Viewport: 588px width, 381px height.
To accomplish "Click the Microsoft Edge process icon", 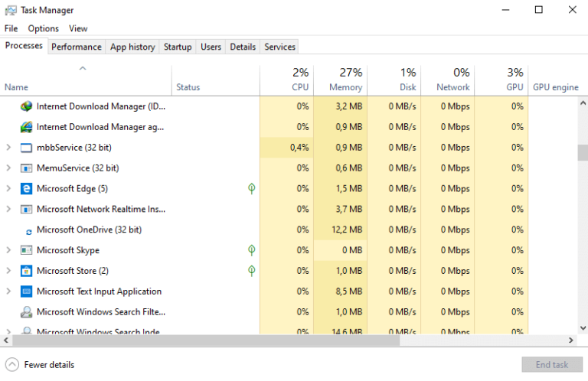I will pos(26,188).
